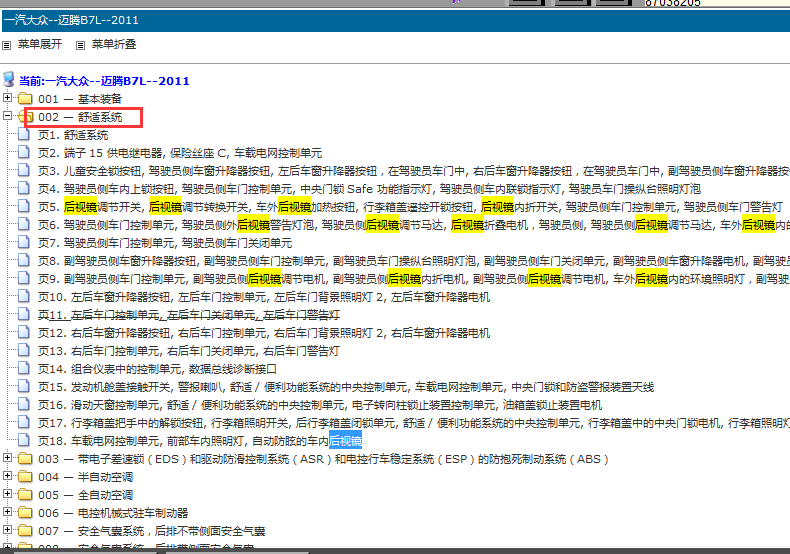The height and width of the screenshot is (554, 790).
Task: Click page icon of 页17. 行李箱盖把手
Action: [x=24, y=422]
